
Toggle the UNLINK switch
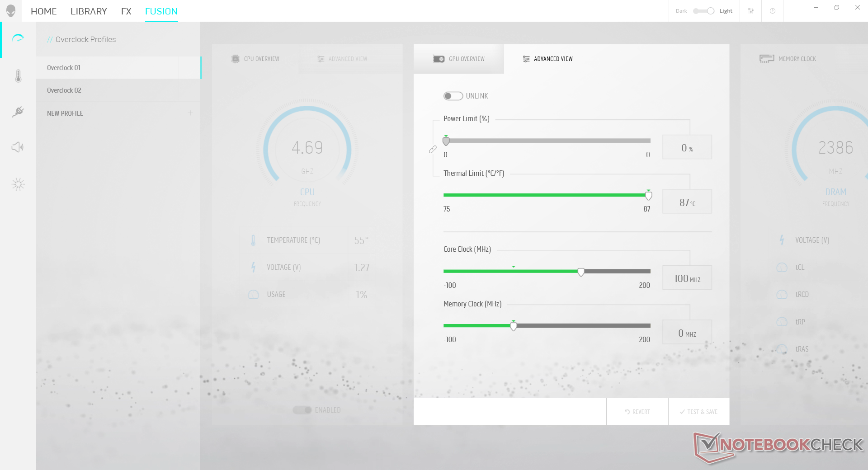click(453, 96)
